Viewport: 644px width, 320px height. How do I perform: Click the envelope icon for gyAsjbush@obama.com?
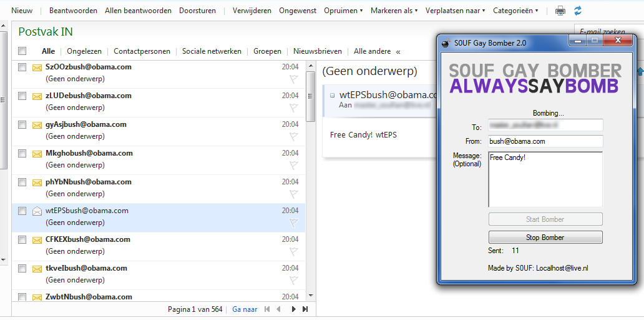pyautogui.click(x=37, y=125)
